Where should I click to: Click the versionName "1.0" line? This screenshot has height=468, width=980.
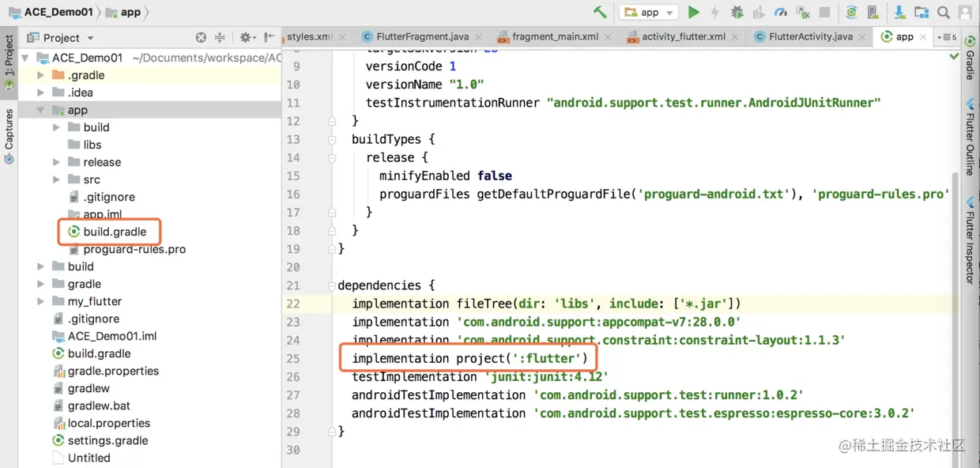[x=424, y=85]
